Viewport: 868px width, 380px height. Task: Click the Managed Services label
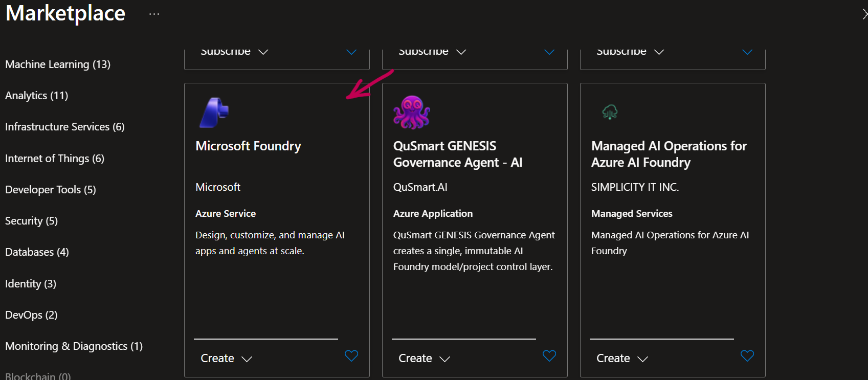(632, 214)
